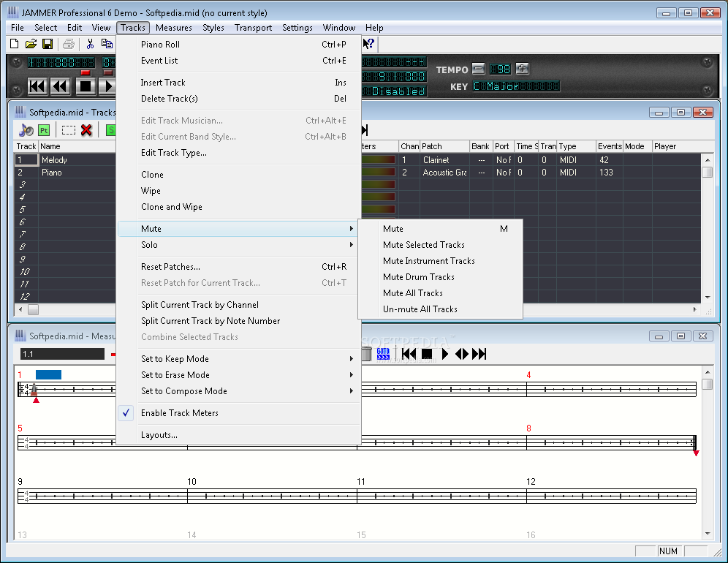This screenshot has height=563, width=728.
Task: Expand the Set to Compose Mode submenu
Action: pos(238,391)
